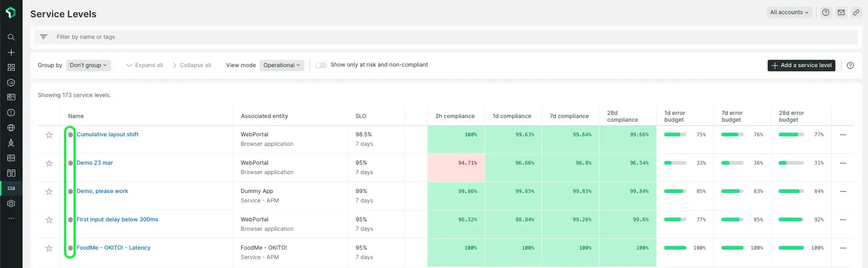Favorite the FoodMe - OKITO! - Latency row
The image size is (868, 268).
(49, 248)
